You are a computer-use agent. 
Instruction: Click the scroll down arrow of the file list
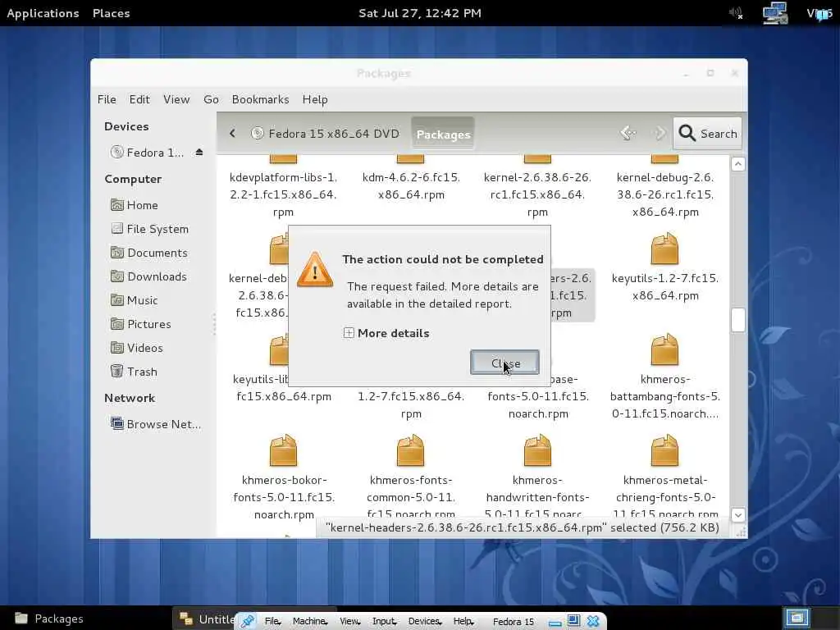738,515
